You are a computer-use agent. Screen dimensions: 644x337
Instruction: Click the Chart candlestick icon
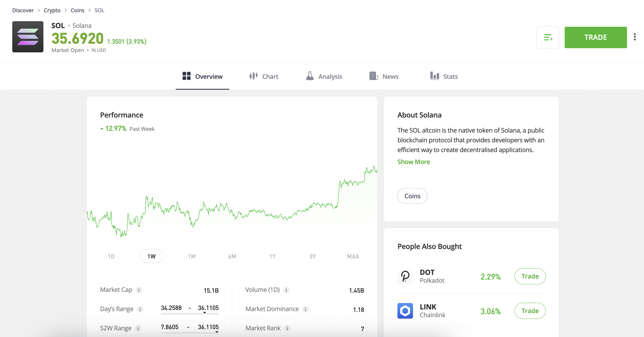tap(254, 76)
